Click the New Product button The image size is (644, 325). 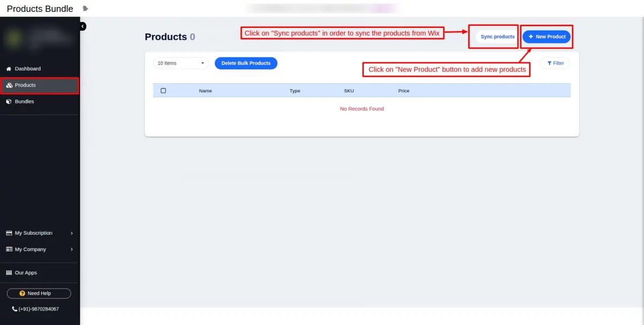point(546,37)
